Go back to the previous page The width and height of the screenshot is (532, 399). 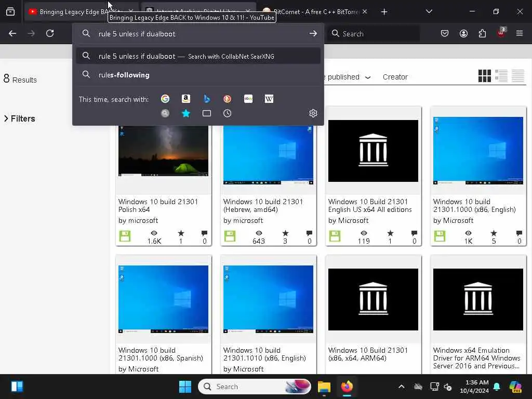point(12,33)
